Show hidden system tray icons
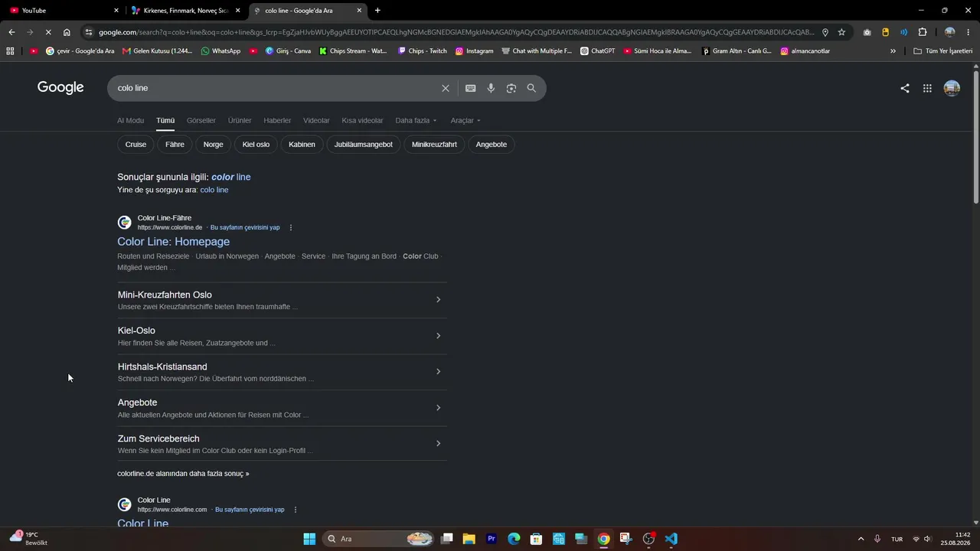 pos(861,539)
